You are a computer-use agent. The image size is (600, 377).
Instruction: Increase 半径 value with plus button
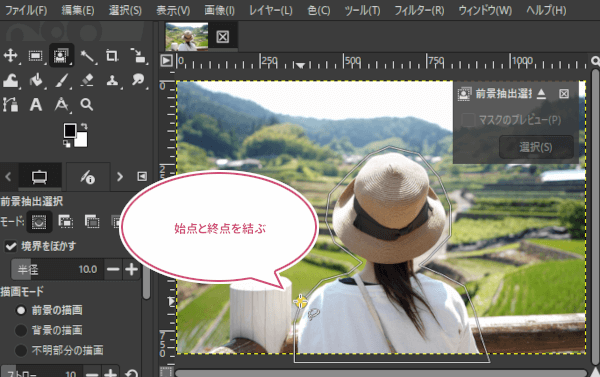coord(131,269)
